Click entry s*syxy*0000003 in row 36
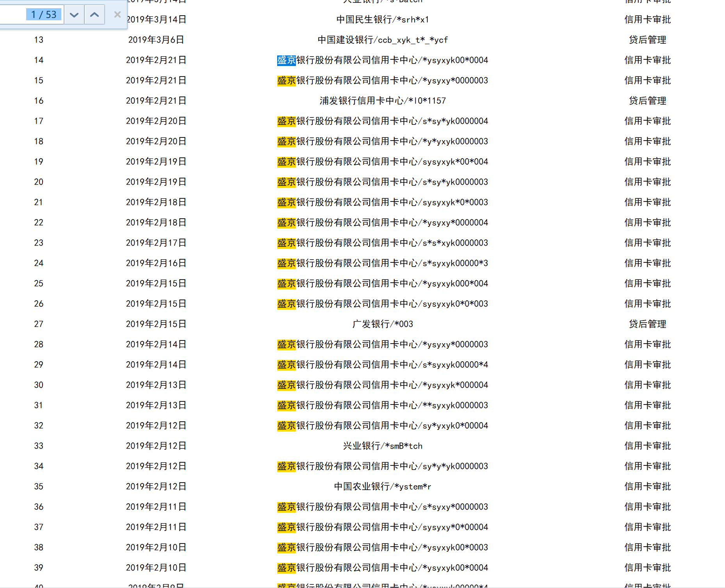The width and height of the screenshot is (725, 588). (x=383, y=507)
